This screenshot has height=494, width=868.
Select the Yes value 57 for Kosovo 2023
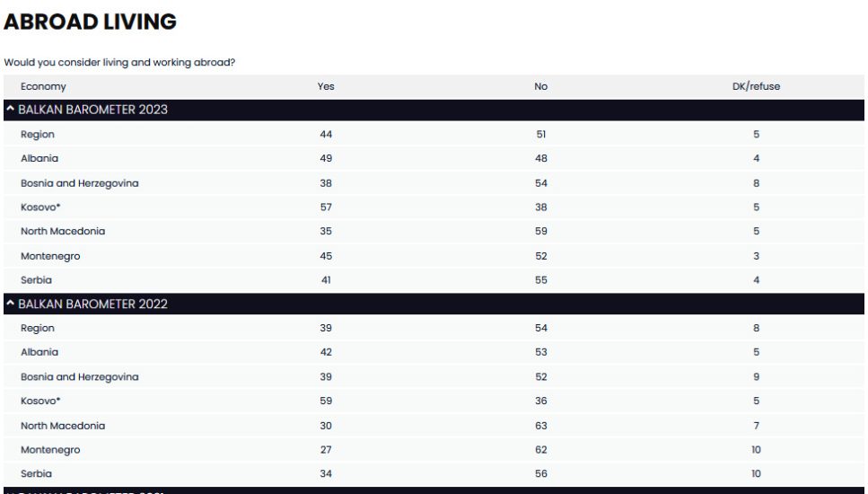(x=326, y=207)
